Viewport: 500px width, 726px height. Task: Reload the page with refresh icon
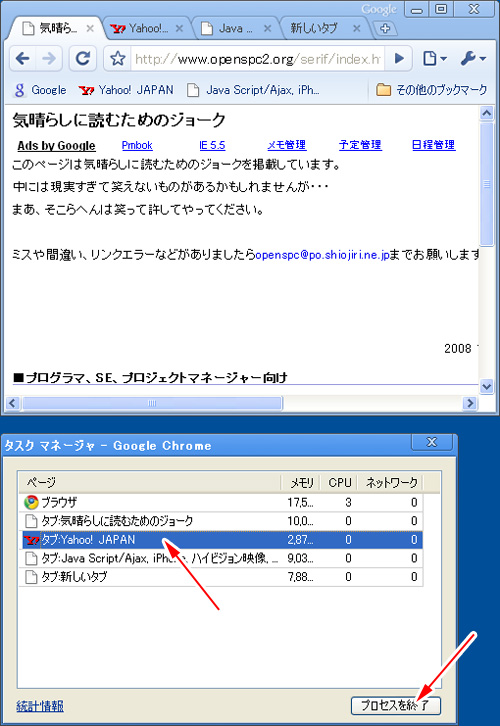[82, 58]
